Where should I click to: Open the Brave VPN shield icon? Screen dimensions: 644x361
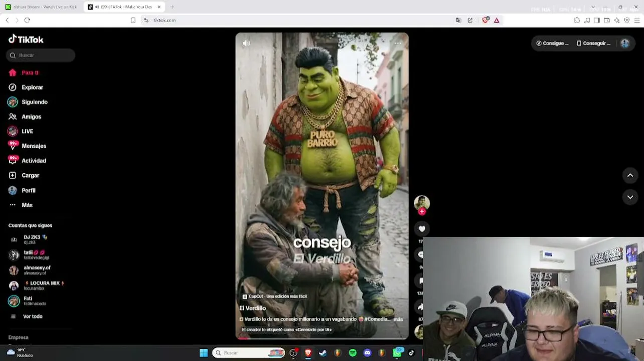click(627, 20)
